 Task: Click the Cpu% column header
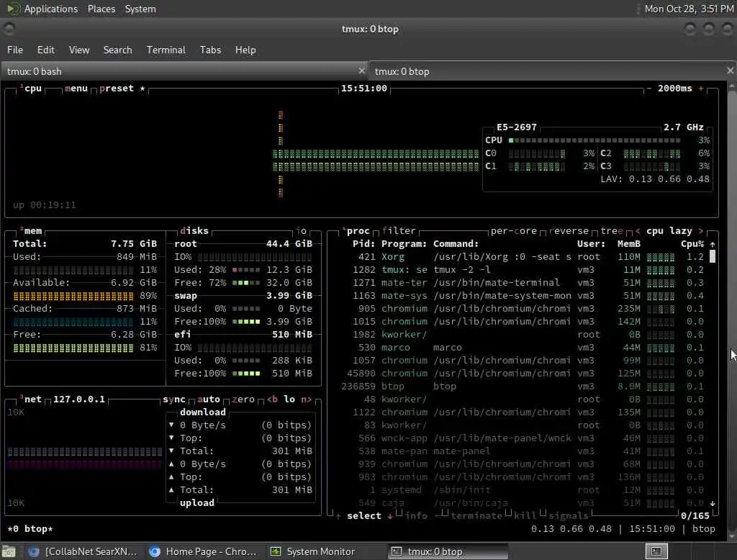click(692, 243)
